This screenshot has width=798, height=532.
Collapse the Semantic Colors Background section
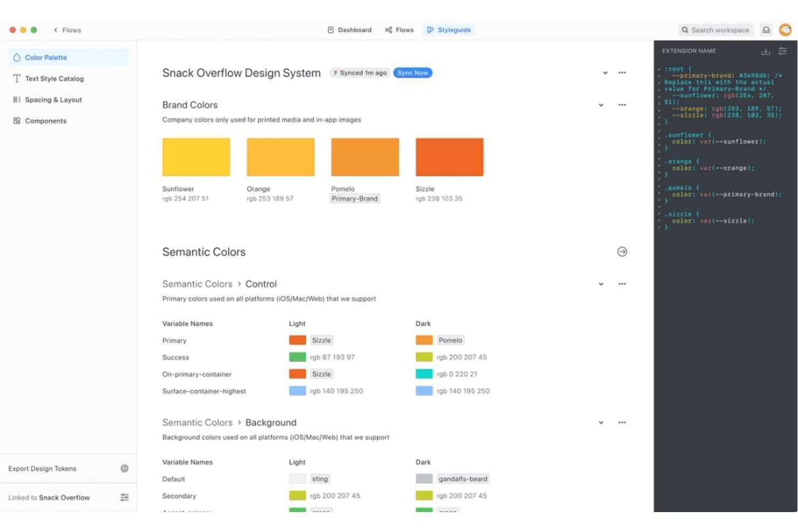click(x=601, y=423)
